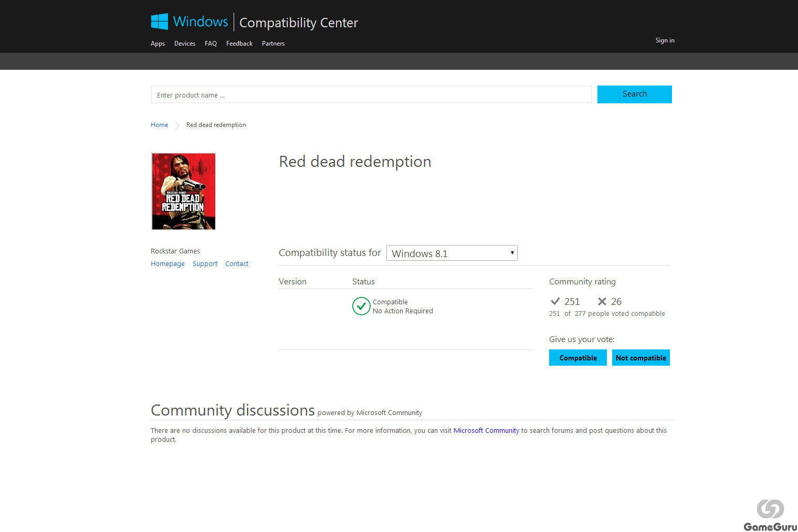Click the Red dead redemption page heading
This screenshot has height=532, width=798.
pyautogui.click(x=355, y=162)
